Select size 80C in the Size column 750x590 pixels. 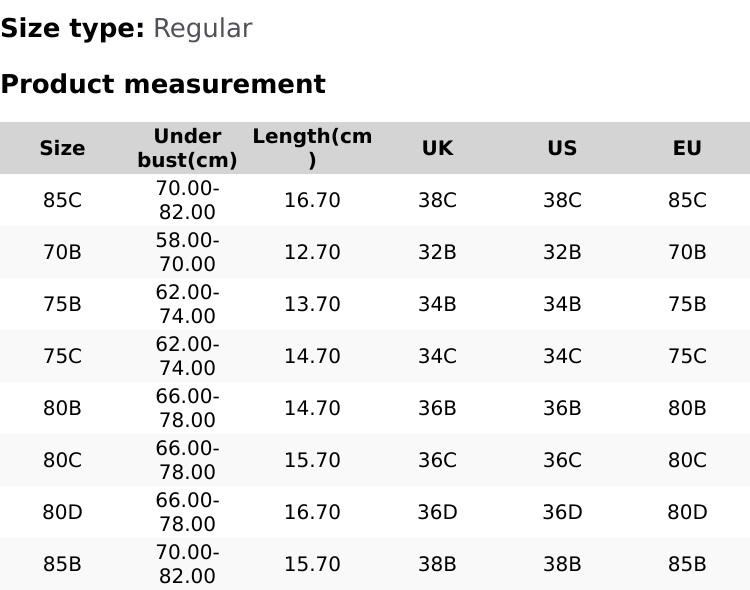pos(62,460)
